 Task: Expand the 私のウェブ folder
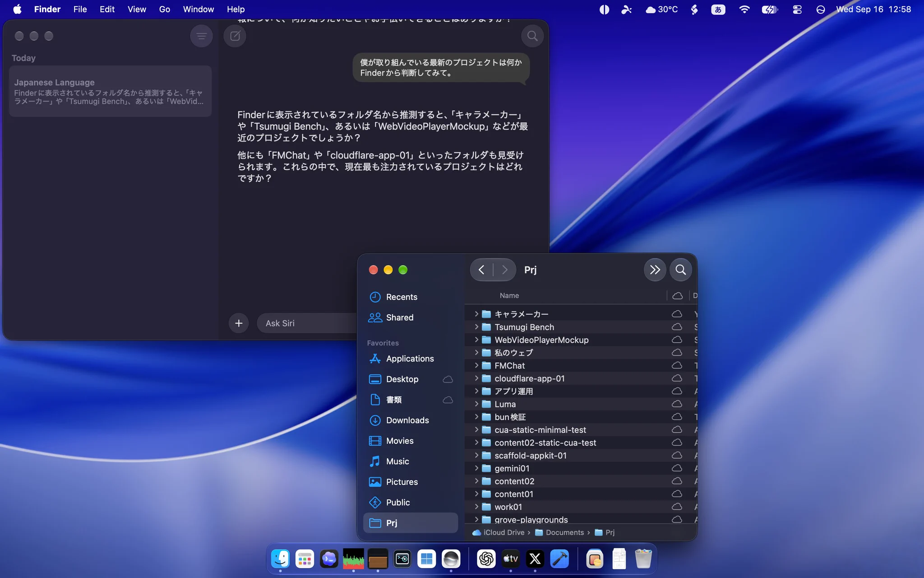point(476,352)
